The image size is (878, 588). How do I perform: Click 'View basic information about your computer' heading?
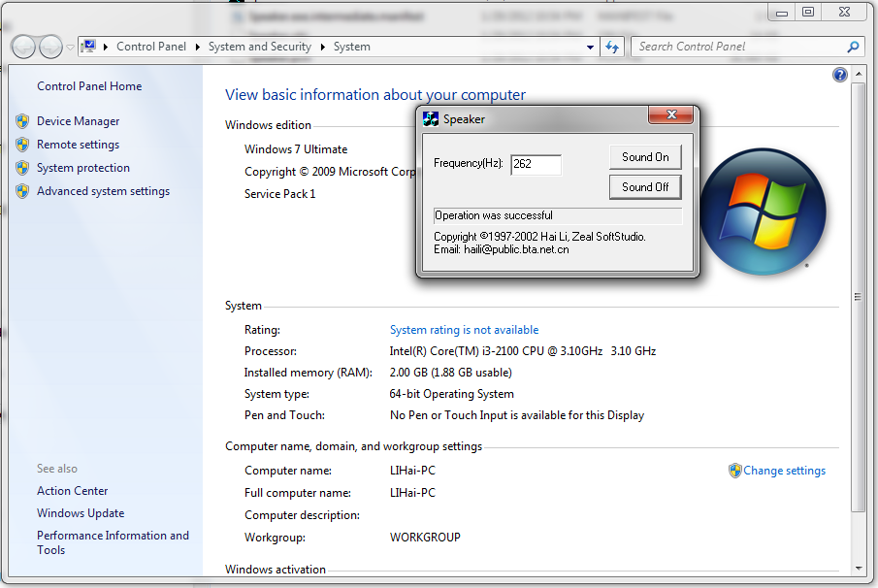(375, 95)
